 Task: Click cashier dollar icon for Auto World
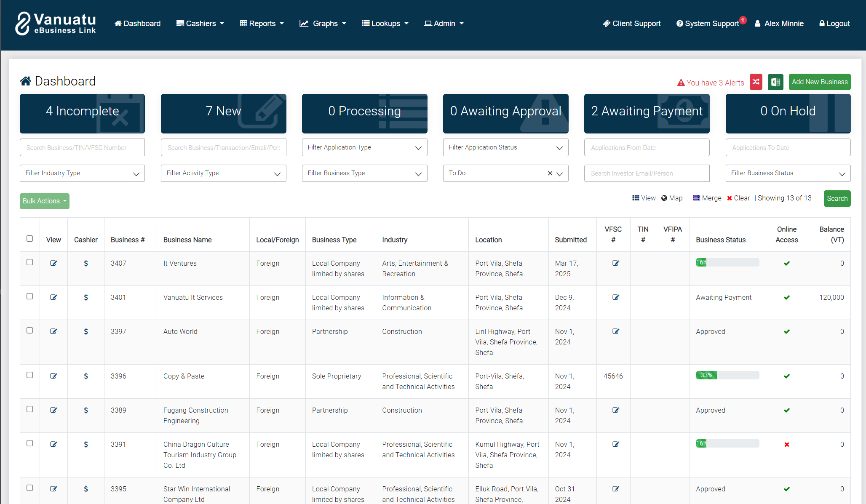(x=86, y=331)
